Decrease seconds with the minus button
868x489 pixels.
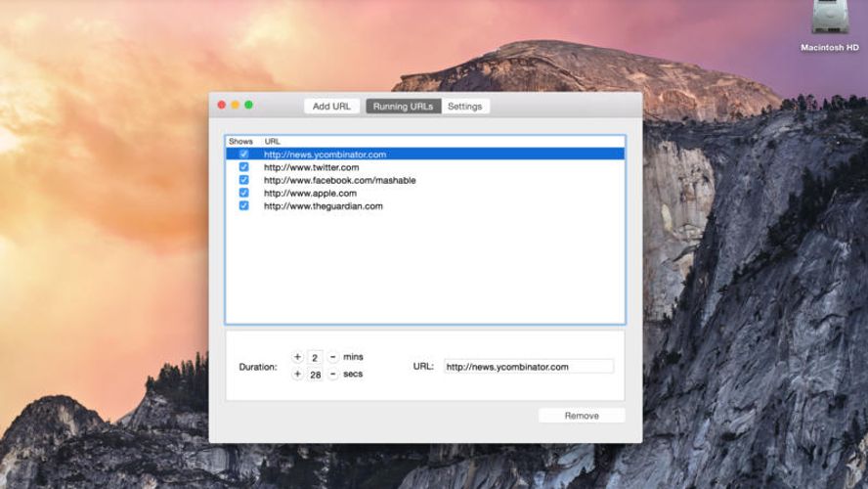[x=332, y=375]
